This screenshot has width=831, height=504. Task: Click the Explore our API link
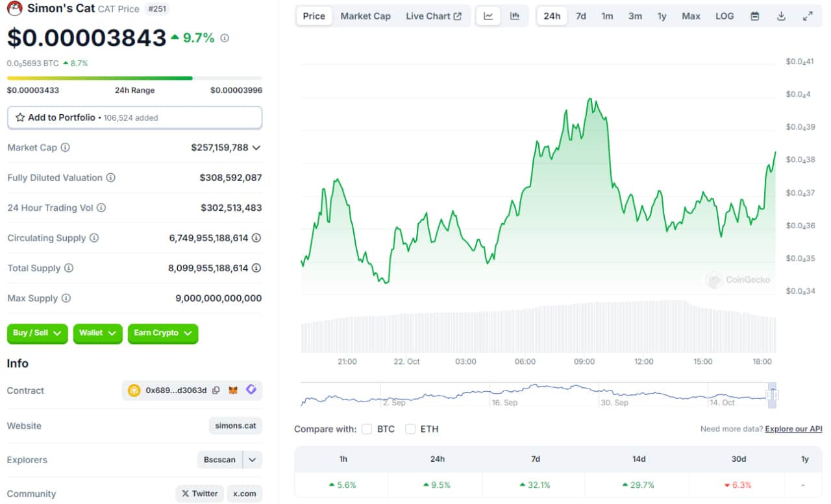793,429
